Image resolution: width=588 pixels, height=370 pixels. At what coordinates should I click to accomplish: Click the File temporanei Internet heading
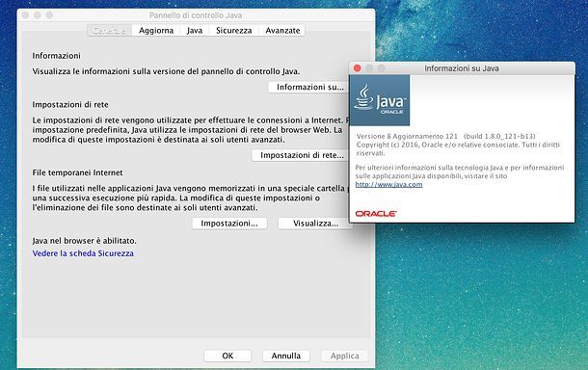pyautogui.click(x=77, y=172)
